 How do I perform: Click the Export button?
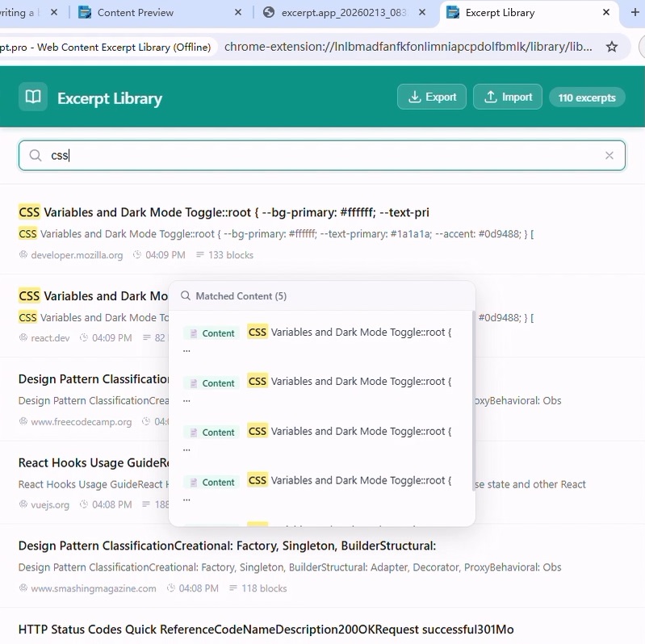pyautogui.click(x=432, y=97)
